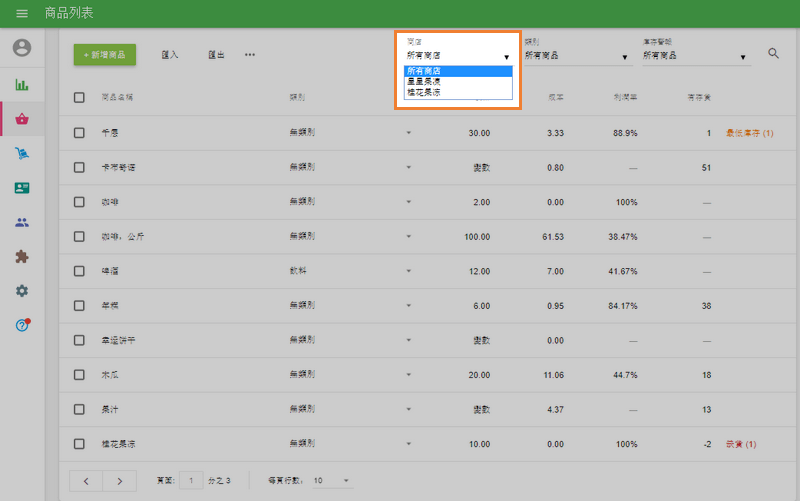This screenshot has width=800, height=501.
Task: Click the search magnifier icon
Action: pos(773,54)
